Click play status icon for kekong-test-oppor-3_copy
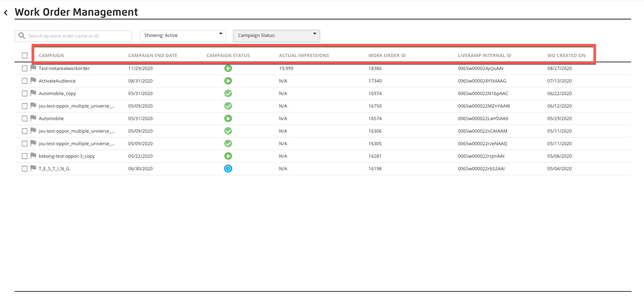 [x=228, y=156]
